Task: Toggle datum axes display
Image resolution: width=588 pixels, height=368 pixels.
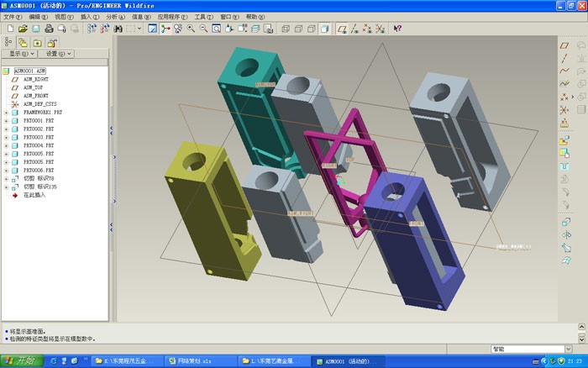Action: [354, 29]
